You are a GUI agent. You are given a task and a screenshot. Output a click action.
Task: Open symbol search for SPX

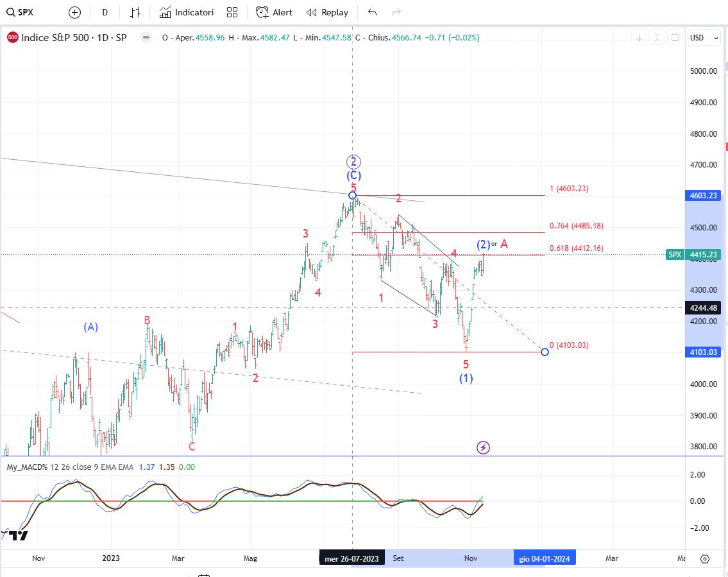20,13
